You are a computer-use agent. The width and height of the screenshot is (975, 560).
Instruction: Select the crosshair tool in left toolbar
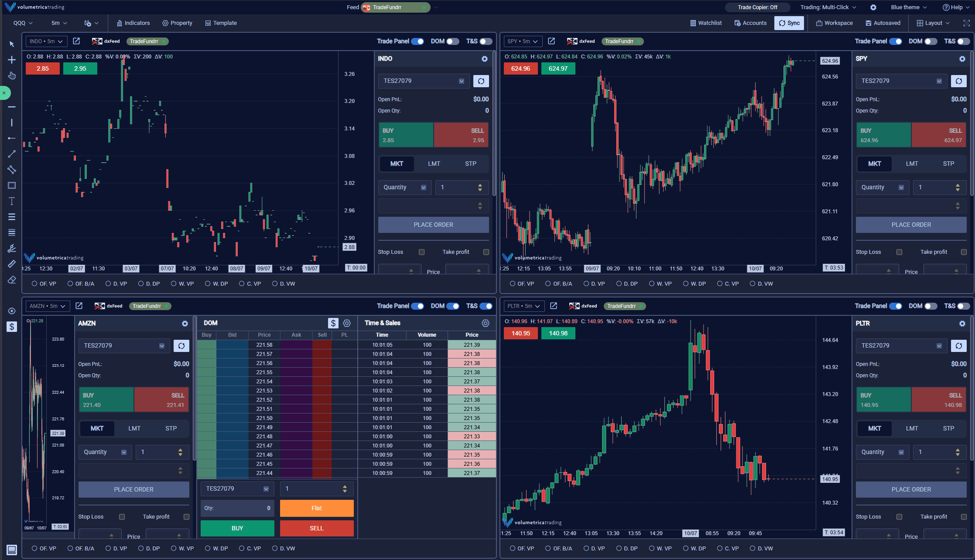click(x=12, y=60)
